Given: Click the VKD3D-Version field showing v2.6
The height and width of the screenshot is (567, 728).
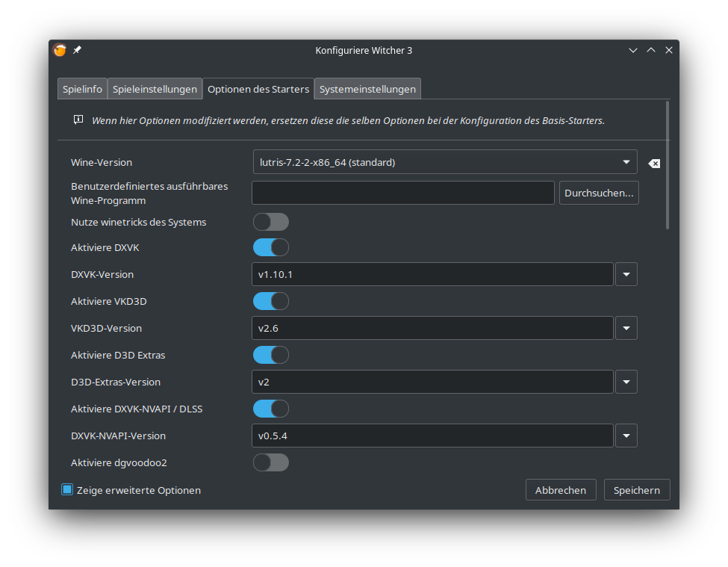Looking at the screenshot, I should [432, 328].
